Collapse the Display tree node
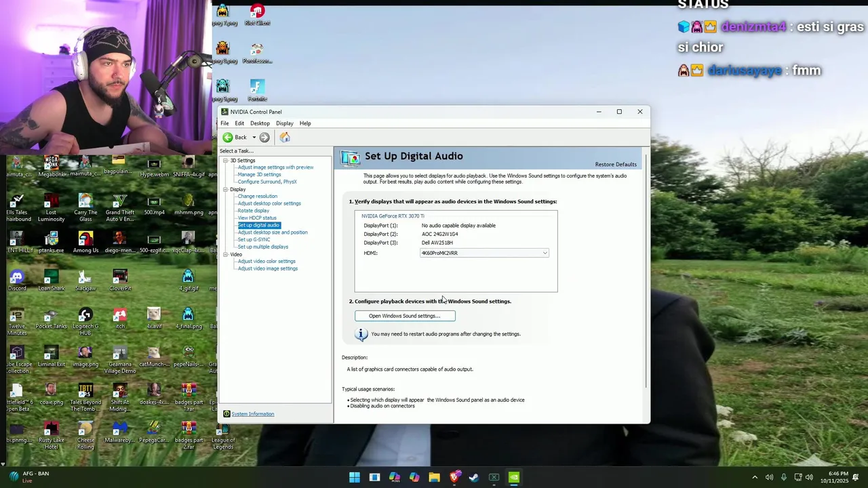868x488 pixels. pyautogui.click(x=226, y=189)
